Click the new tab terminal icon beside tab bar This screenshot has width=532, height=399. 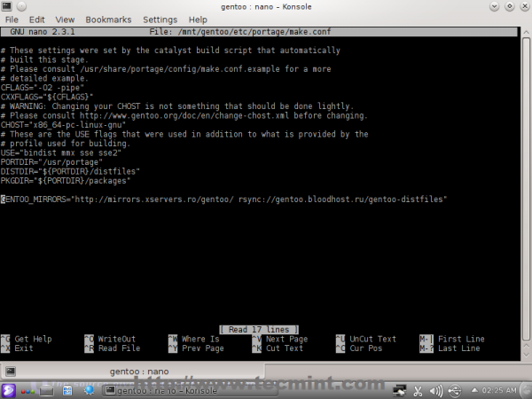(10, 372)
